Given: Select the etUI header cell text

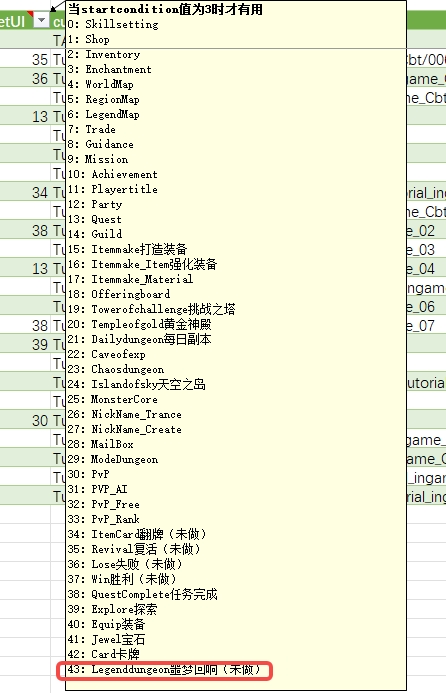Looking at the screenshot, I should click(x=12, y=21).
